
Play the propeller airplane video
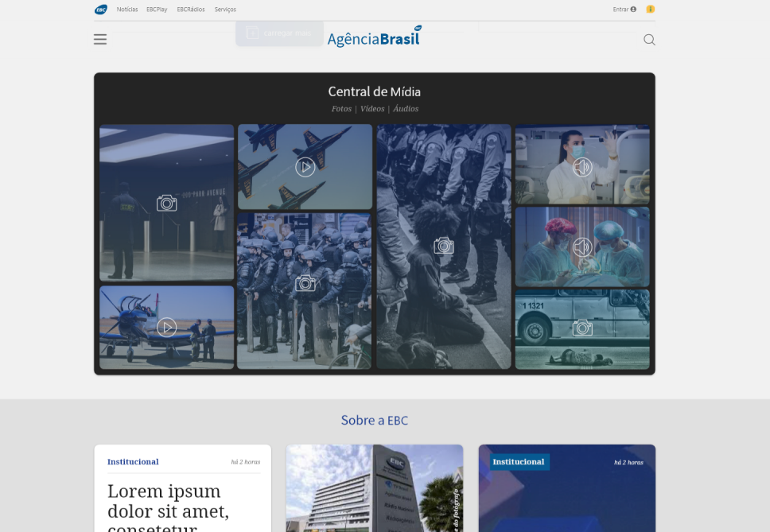(x=166, y=328)
